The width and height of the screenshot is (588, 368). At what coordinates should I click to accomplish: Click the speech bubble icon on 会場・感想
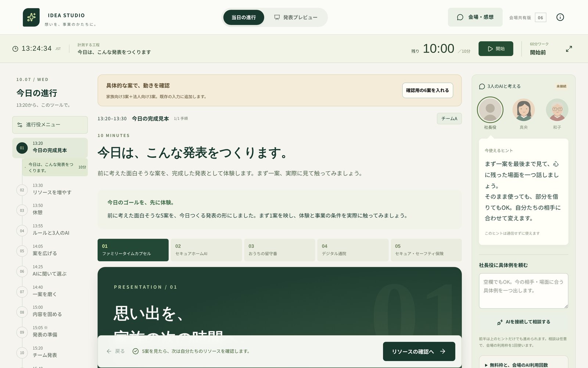460,17
